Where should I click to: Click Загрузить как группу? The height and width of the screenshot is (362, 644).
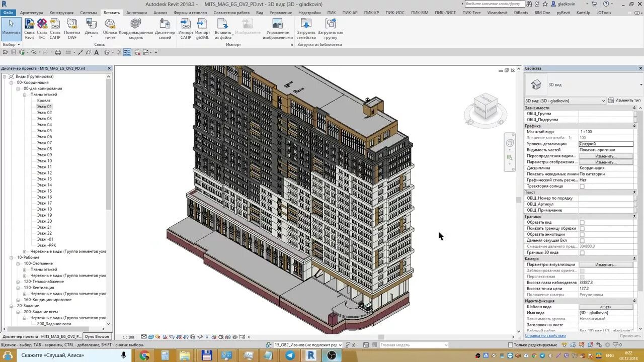pyautogui.click(x=331, y=29)
